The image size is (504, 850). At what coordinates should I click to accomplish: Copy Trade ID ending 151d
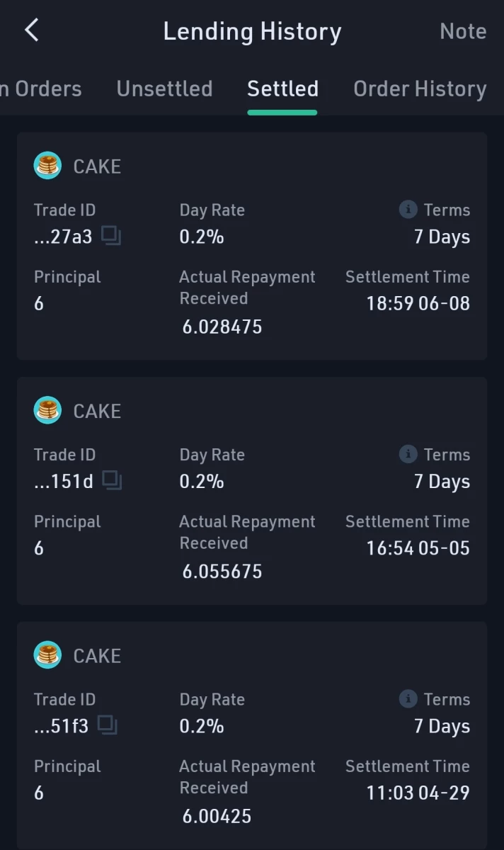(x=112, y=480)
